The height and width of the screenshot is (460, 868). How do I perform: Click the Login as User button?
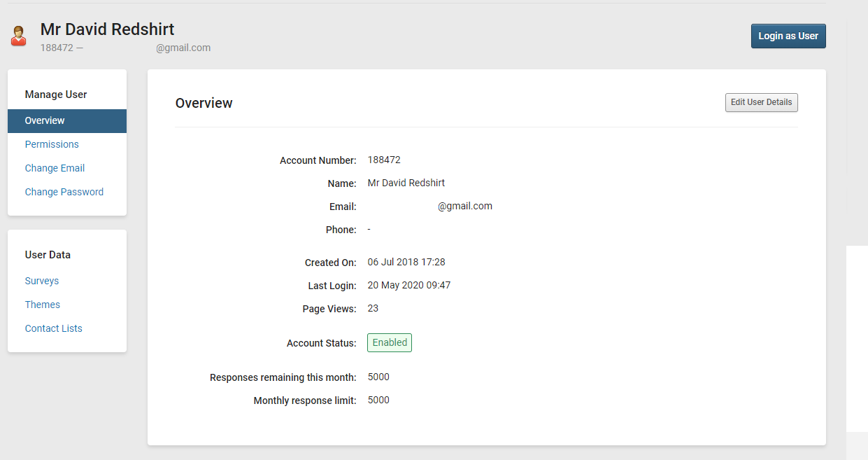click(x=788, y=36)
